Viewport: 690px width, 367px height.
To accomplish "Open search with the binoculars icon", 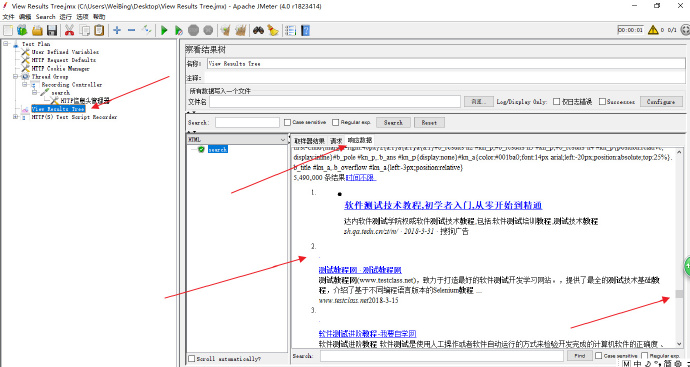I will 258,30.
